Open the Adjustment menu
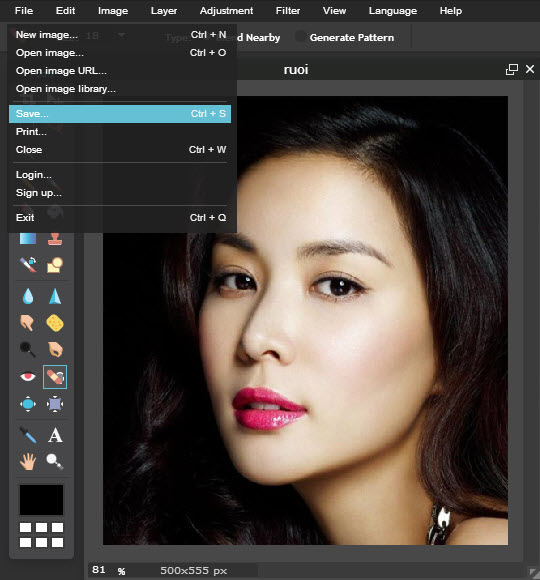540x580 pixels. [x=226, y=11]
